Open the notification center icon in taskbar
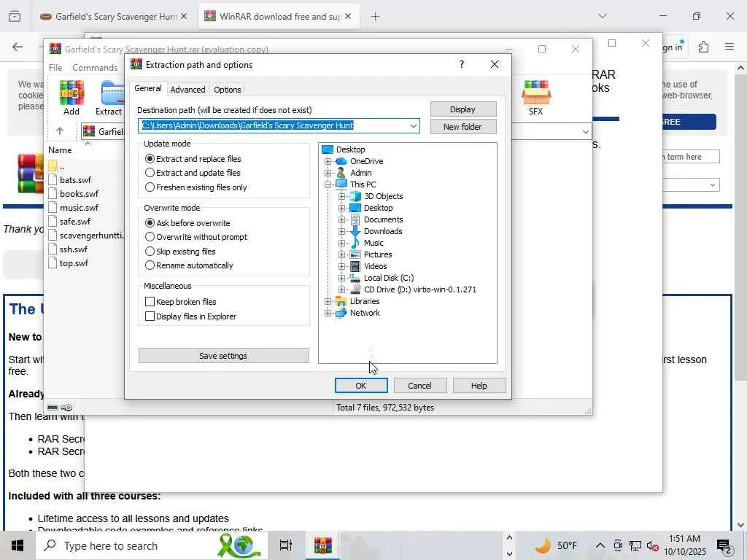 pyautogui.click(x=724, y=547)
